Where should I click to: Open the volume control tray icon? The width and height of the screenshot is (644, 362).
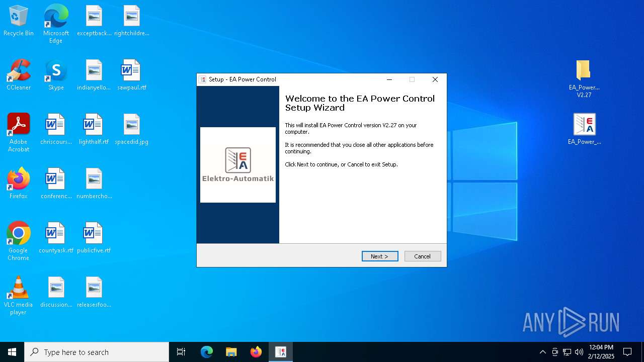(579, 352)
